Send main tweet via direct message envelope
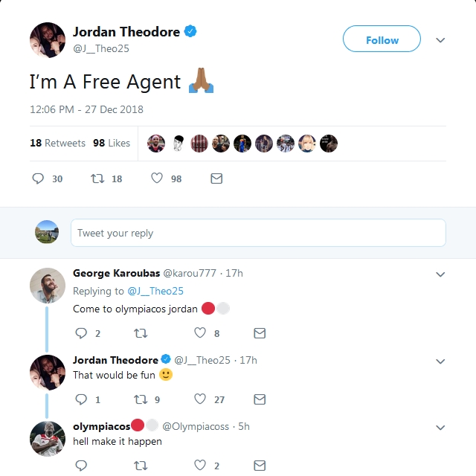This screenshot has height=476, width=476. tap(216, 178)
